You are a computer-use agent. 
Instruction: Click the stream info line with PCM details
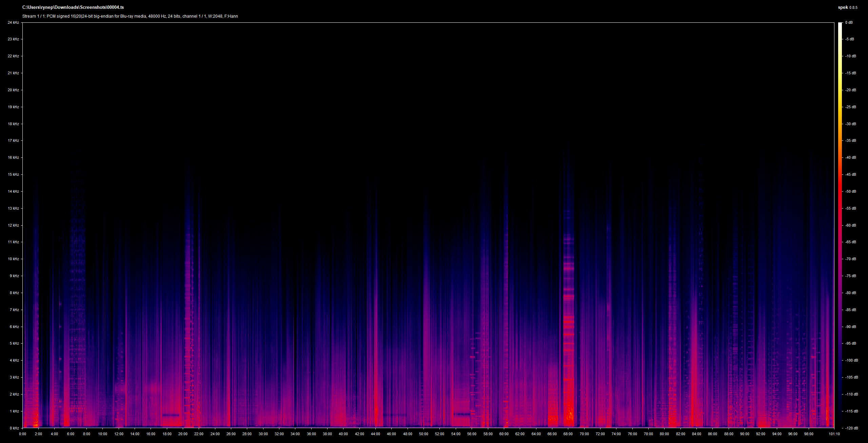click(130, 16)
